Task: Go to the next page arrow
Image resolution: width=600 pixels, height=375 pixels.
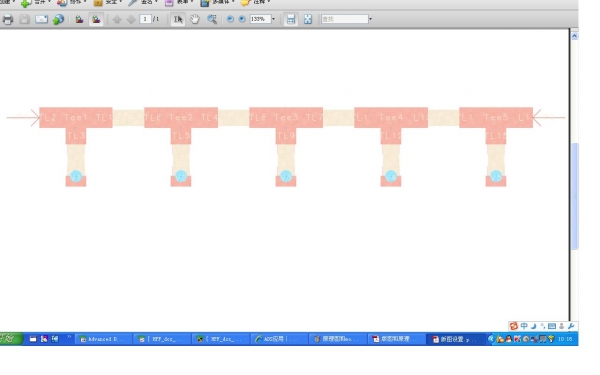Action: pyautogui.click(x=131, y=19)
